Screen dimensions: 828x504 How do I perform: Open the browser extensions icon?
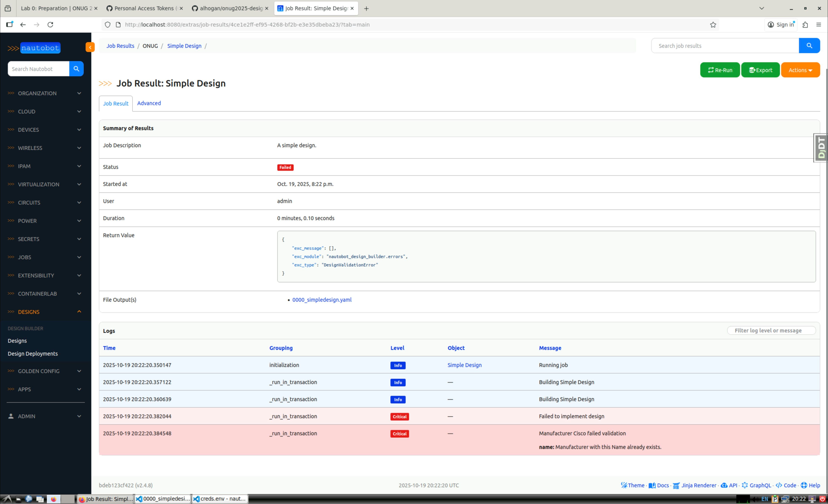(x=805, y=24)
